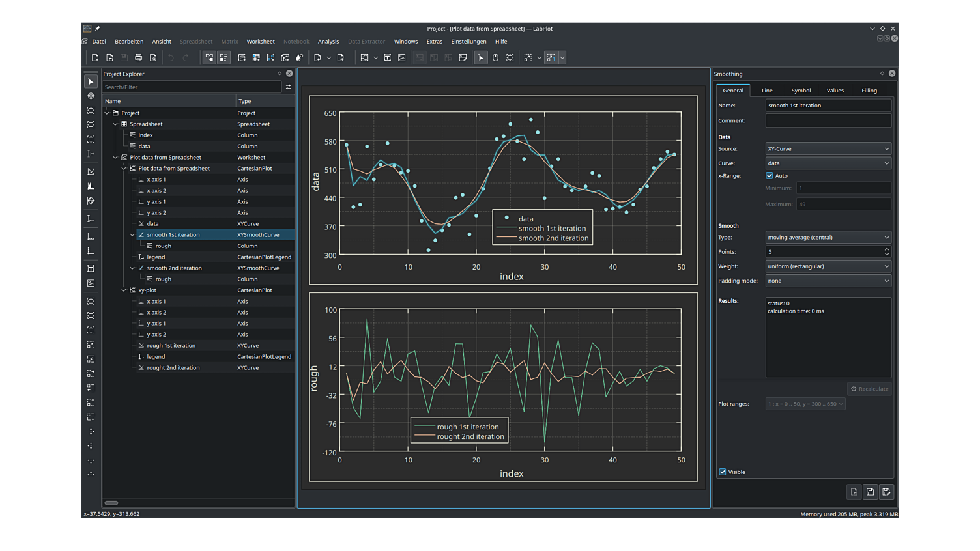Open the Print dialog from the toolbar
Image resolution: width=980 pixels, height=551 pixels.
coord(138,57)
